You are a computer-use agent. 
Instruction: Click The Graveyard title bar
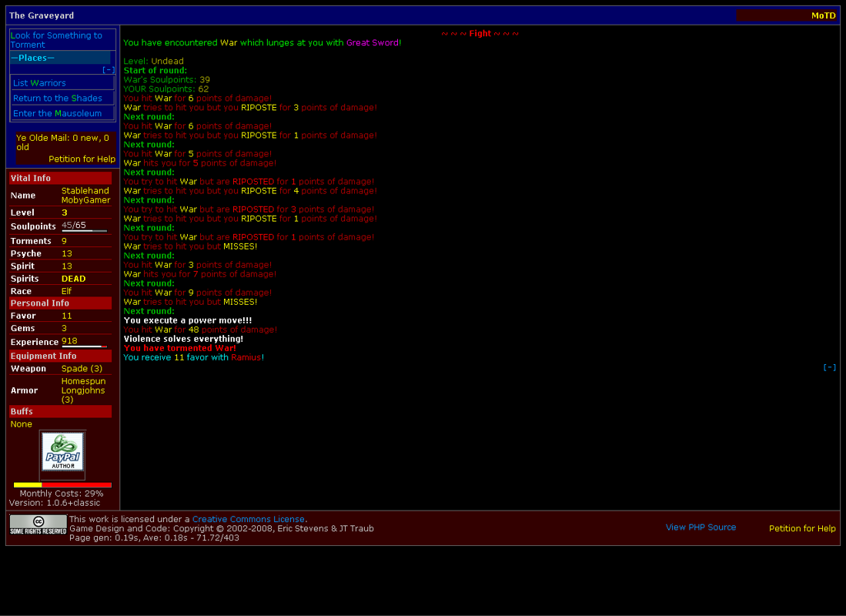42,15
